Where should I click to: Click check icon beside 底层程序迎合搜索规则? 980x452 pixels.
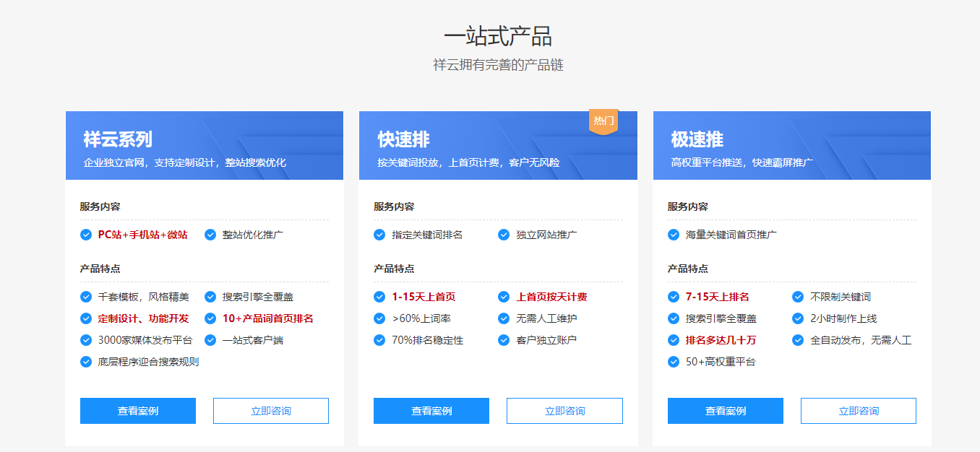click(86, 362)
